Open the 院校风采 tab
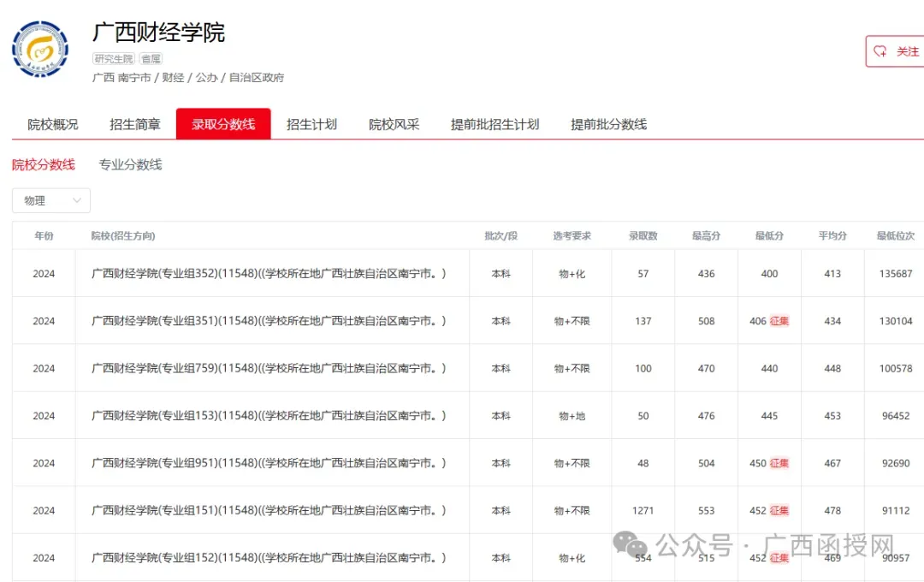 [x=394, y=124]
